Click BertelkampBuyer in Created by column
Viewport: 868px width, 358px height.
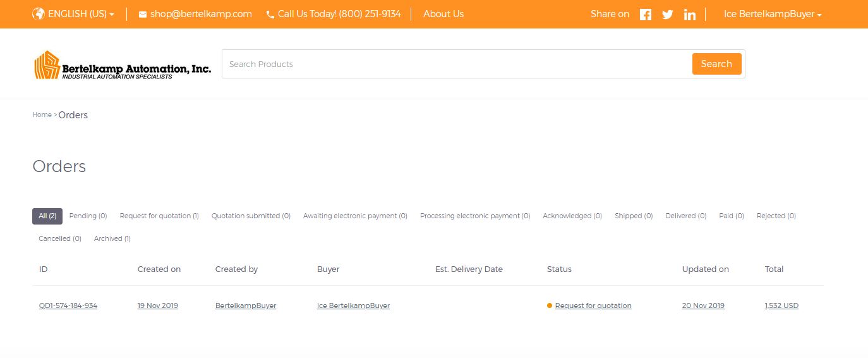[246, 306]
